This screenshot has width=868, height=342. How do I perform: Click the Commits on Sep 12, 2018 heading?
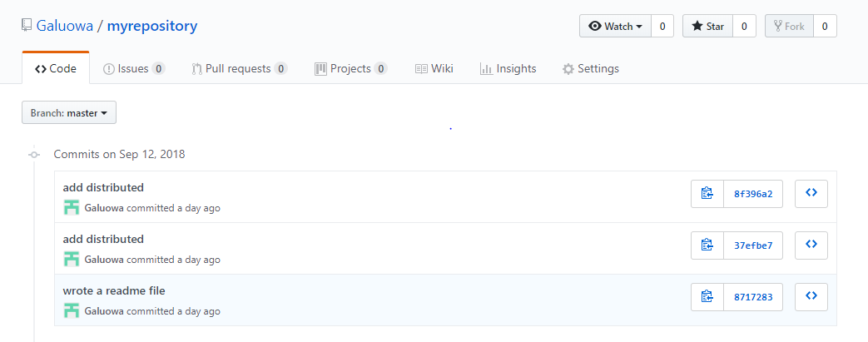click(119, 154)
